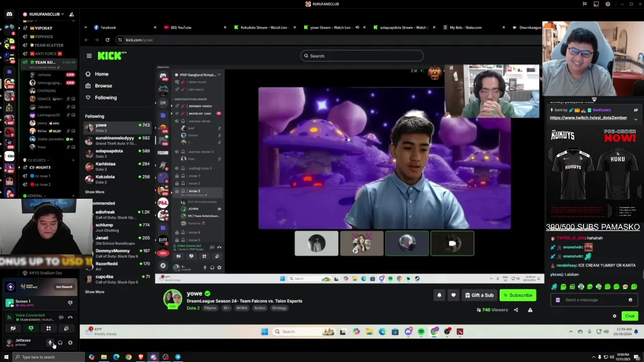Image resolution: width=644 pixels, height=362 pixels.
Task: Click Get Reward button in Discord quest banner
Action: [64, 287]
